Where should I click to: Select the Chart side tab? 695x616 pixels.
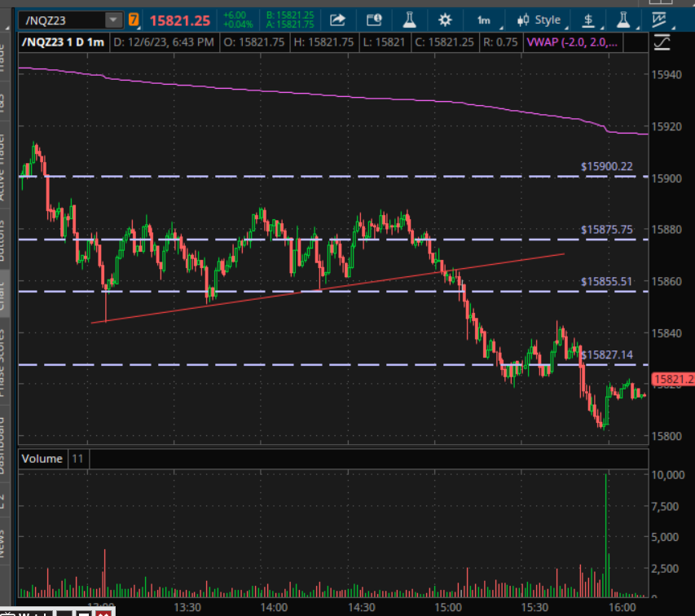pyautogui.click(x=6, y=297)
